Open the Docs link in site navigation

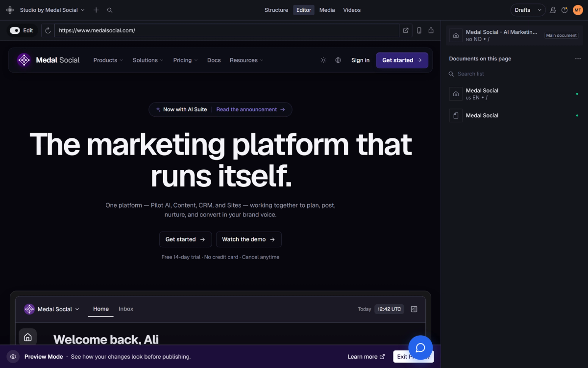(214, 60)
